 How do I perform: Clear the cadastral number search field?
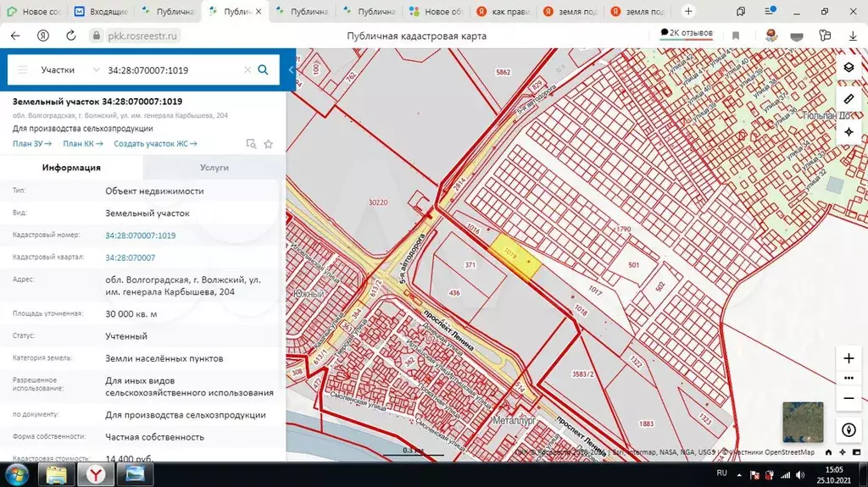point(248,69)
